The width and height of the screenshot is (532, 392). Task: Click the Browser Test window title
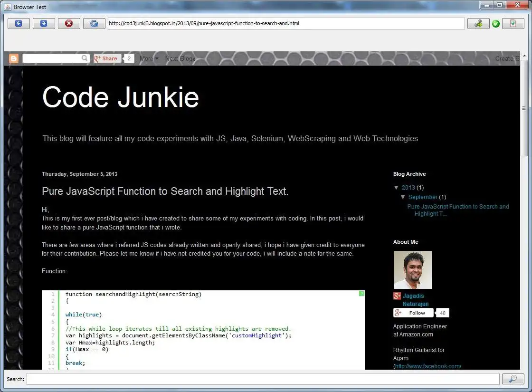pyautogui.click(x=30, y=7)
